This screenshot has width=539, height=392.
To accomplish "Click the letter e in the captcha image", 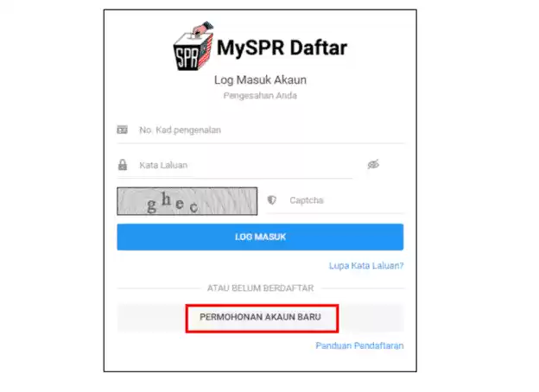I will [179, 204].
